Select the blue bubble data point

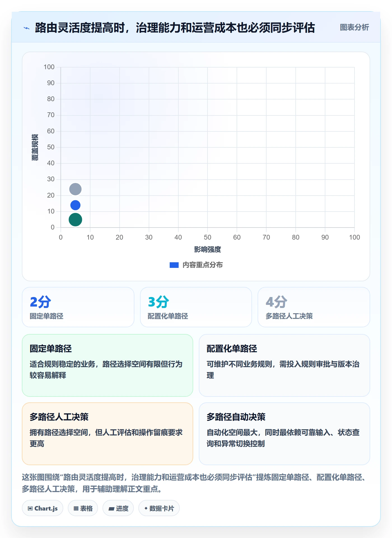75,205
